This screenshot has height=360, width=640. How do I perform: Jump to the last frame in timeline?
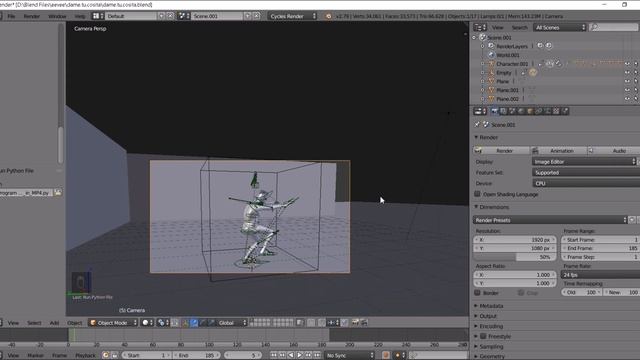317,356
